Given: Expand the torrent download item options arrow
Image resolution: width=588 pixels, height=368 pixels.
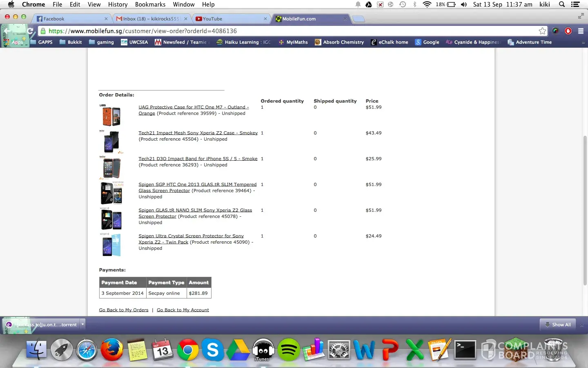Looking at the screenshot, I should click(82, 325).
